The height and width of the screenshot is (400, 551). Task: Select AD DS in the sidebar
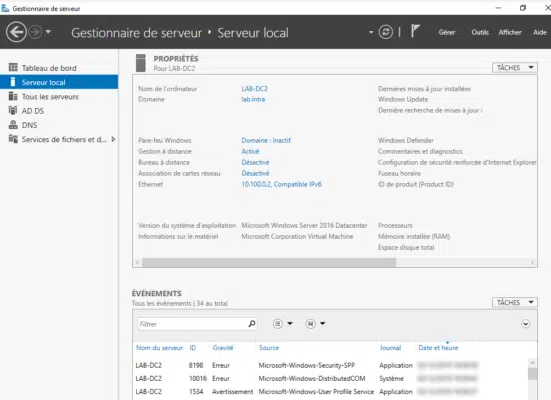(33, 111)
